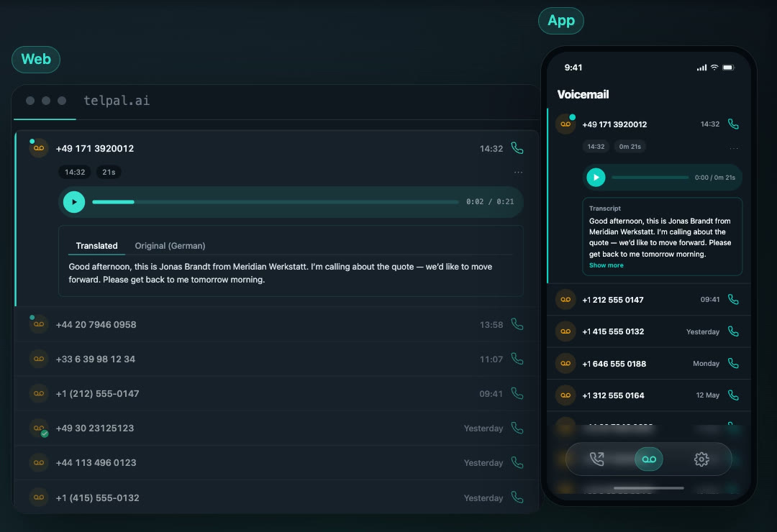This screenshot has height=532, width=777.
Task: Click Show more under the App transcript
Action: (x=606, y=265)
